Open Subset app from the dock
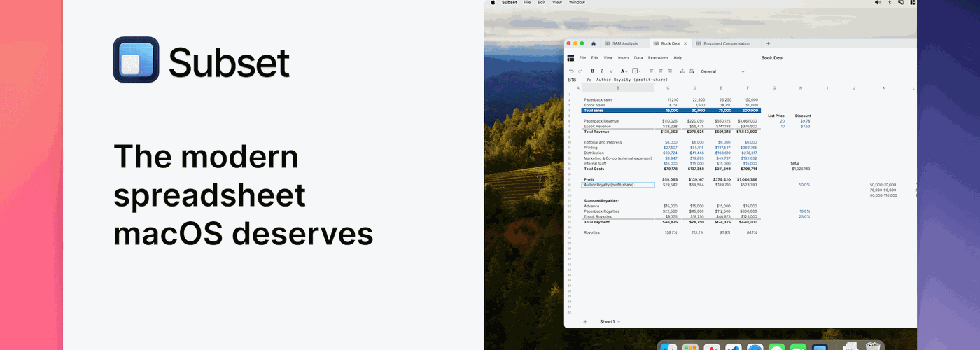Screen dimensions: 980x350 click(819, 347)
